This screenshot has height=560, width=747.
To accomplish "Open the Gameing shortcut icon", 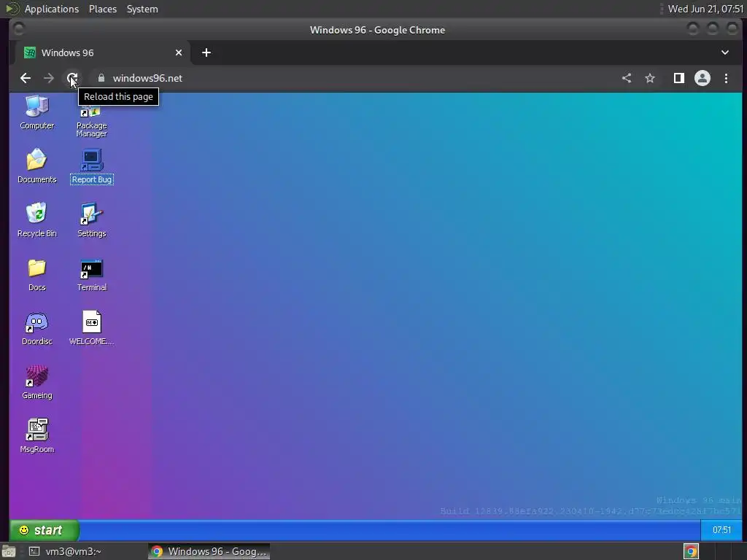I will coord(36,382).
